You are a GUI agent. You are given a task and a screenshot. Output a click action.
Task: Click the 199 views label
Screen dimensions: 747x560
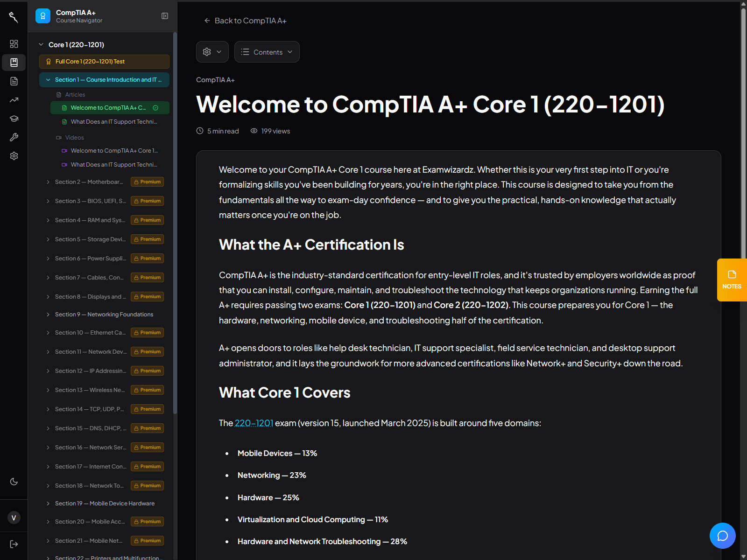click(270, 131)
